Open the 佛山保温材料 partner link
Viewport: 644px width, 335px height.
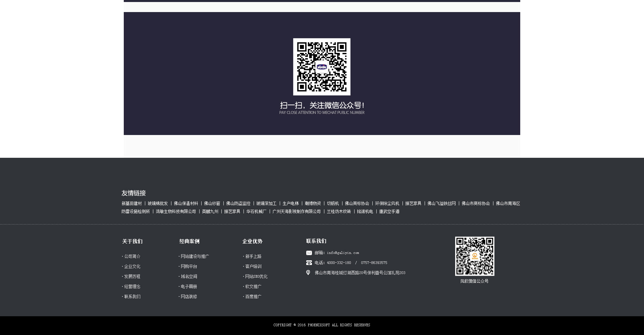(x=186, y=204)
